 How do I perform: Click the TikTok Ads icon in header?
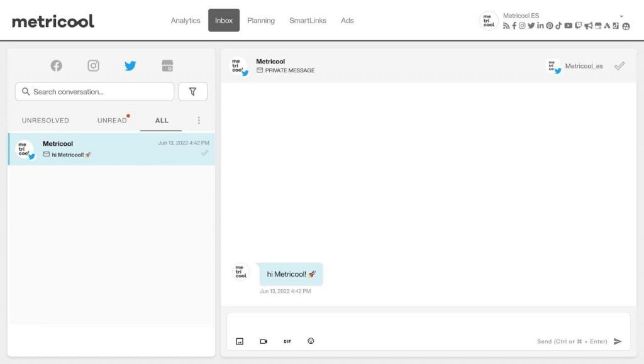click(x=616, y=26)
